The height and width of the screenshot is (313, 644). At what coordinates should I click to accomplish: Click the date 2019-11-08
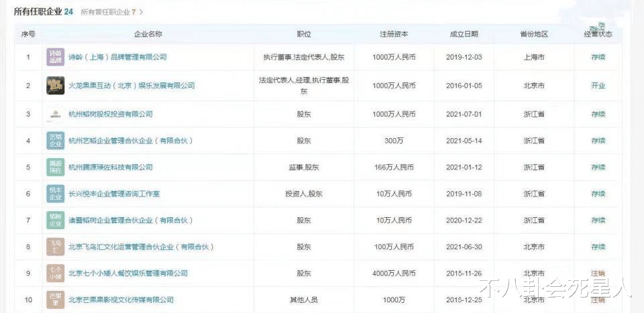click(464, 194)
